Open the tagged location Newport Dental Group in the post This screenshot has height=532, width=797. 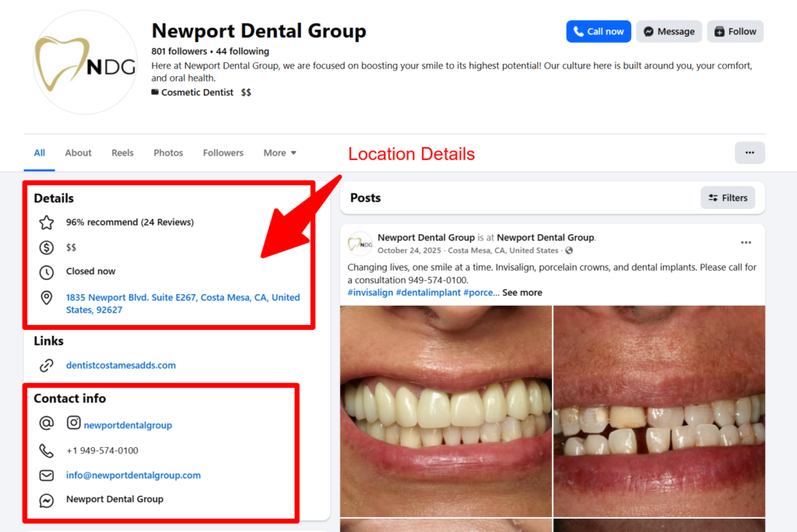pos(546,237)
